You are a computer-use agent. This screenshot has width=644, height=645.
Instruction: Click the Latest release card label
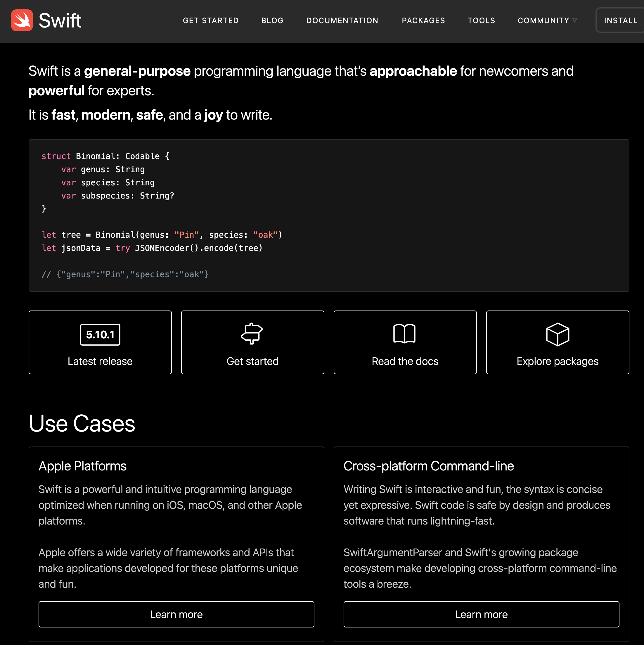100,361
